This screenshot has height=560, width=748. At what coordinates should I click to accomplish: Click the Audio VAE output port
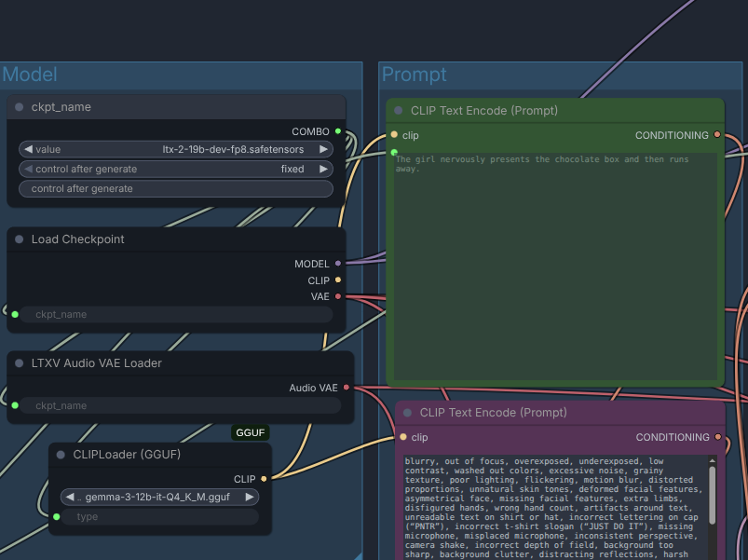347,388
